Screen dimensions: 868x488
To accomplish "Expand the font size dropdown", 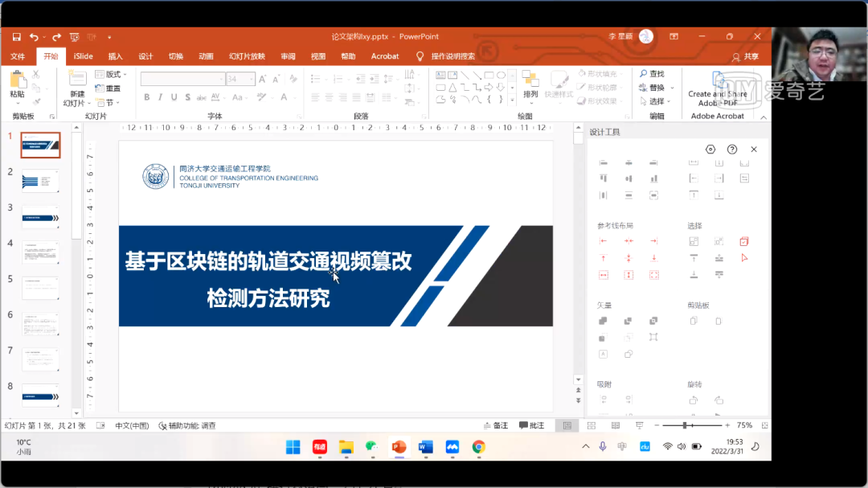I will 252,80.
